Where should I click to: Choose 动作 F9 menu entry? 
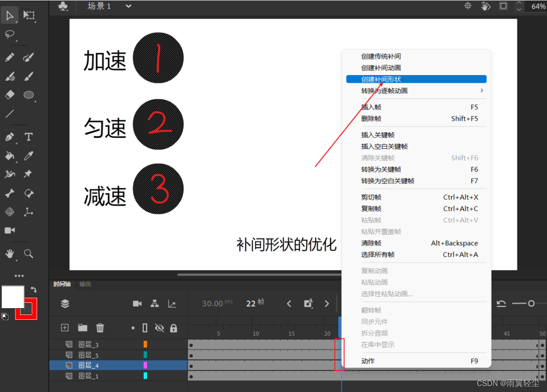[416, 361]
